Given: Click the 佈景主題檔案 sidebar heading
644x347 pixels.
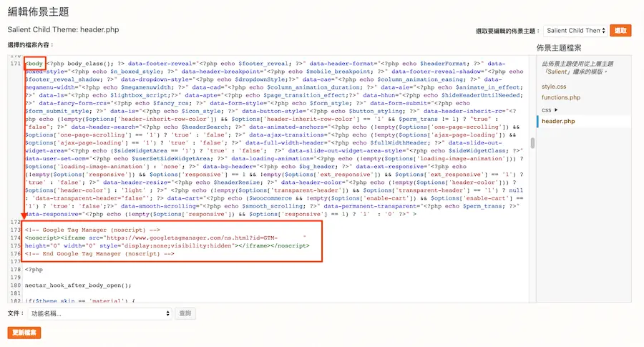Looking at the screenshot, I should 559,48.
